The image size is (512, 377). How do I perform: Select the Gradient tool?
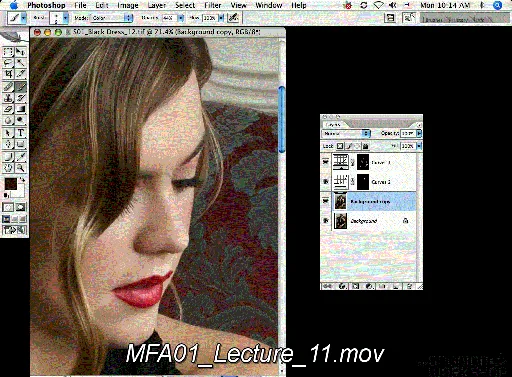[20, 109]
